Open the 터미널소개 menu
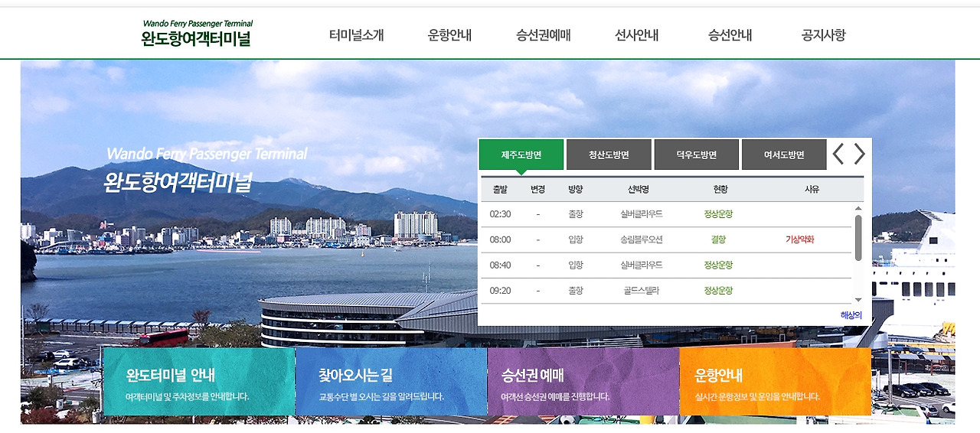The width and height of the screenshot is (980, 433). [x=356, y=35]
